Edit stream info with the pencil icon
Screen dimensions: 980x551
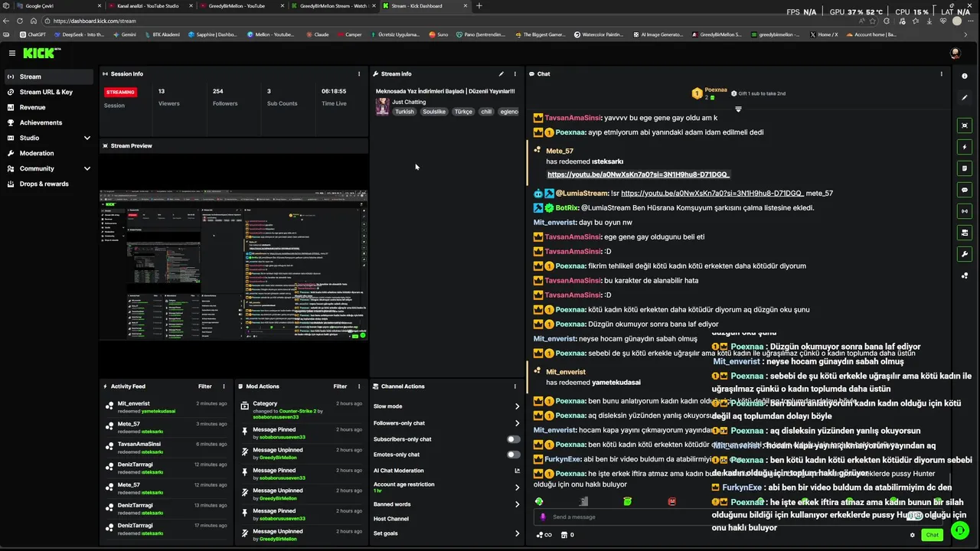click(x=501, y=74)
